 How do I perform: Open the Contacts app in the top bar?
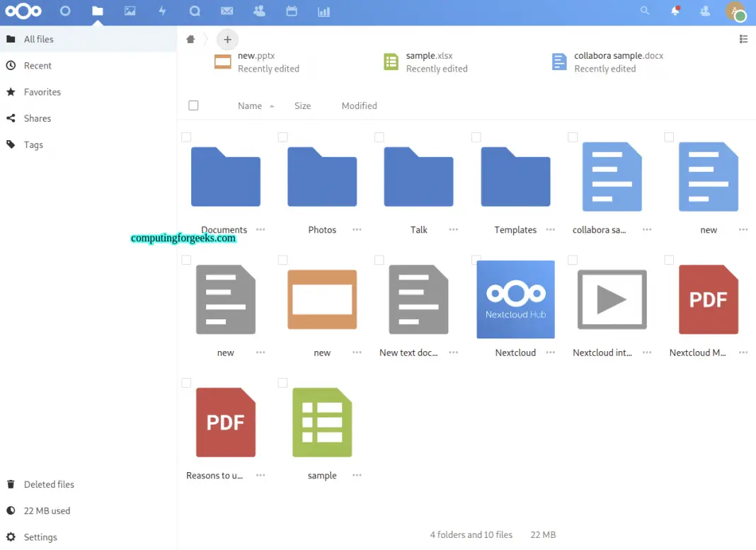(258, 11)
